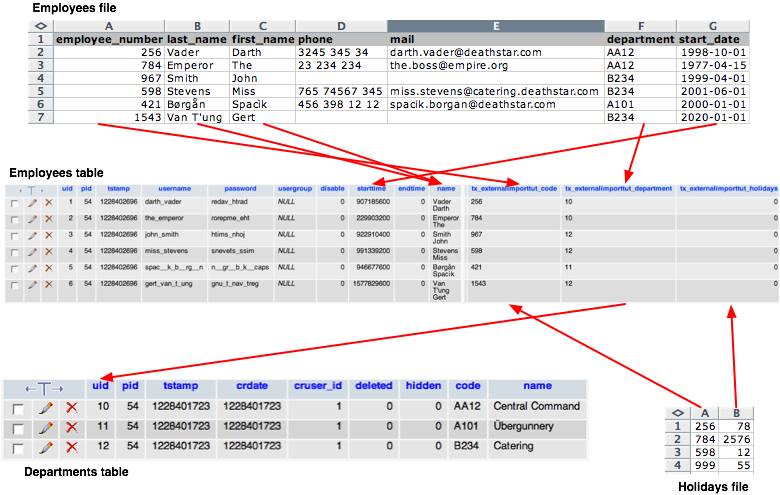Click the red delete X for darth_vader
Viewport: 780px width, 495px height.
pos(48,202)
